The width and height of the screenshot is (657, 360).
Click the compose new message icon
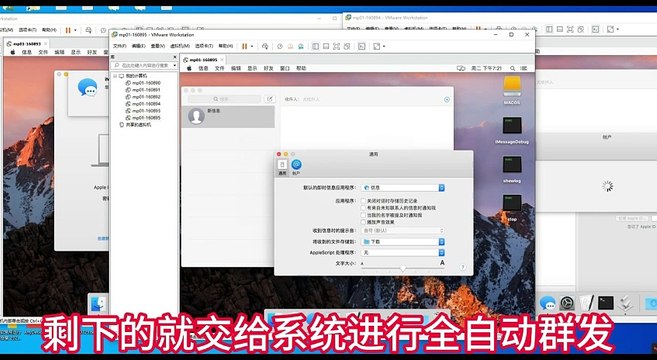point(270,99)
